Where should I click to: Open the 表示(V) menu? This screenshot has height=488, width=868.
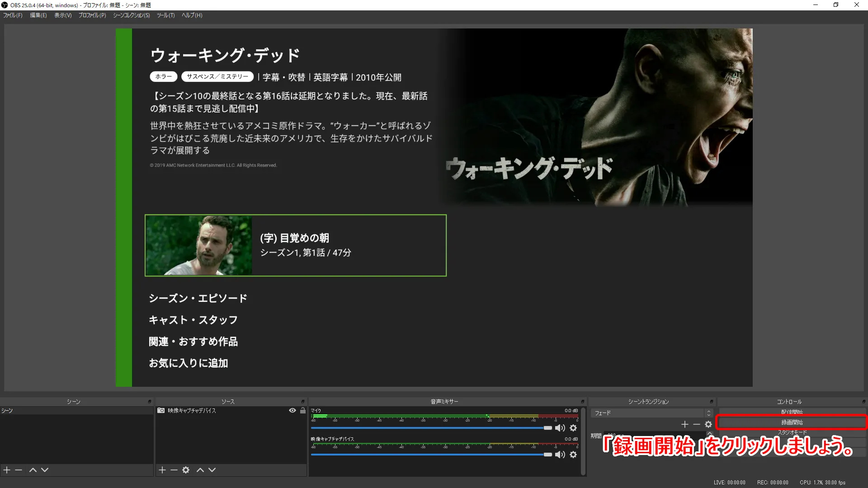[x=63, y=15]
